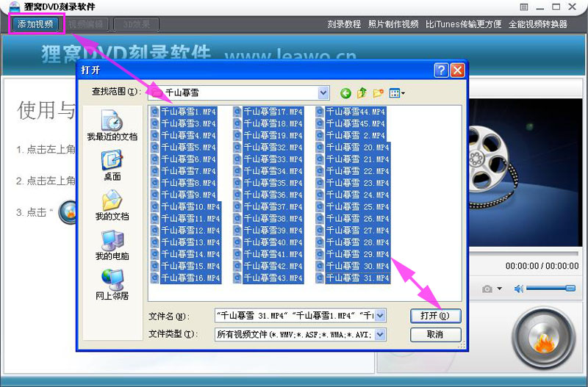
Task: Click file icon beside 千山暮雪13.MP4
Action: tap(154, 242)
